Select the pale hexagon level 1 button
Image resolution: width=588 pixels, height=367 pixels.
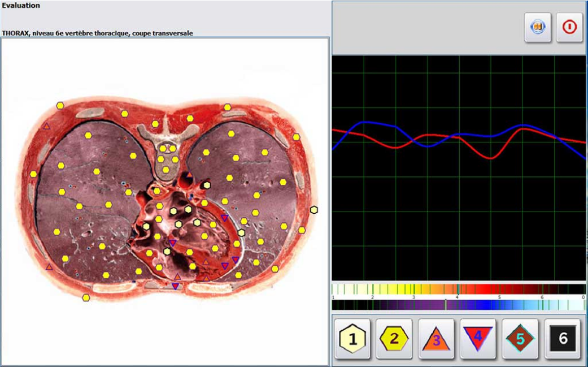click(x=352, y=339)
